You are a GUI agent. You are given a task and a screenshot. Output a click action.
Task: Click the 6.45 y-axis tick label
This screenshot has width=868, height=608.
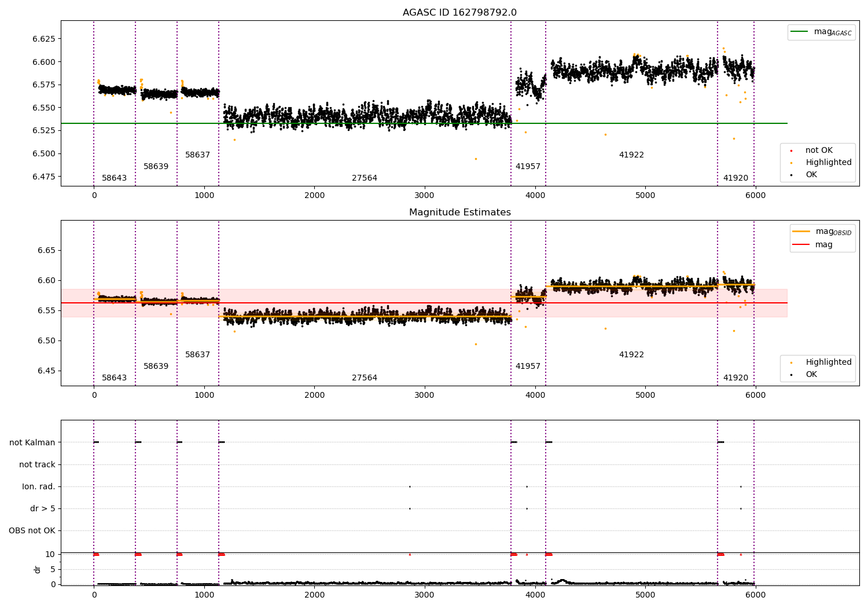[x=47, y=371]
